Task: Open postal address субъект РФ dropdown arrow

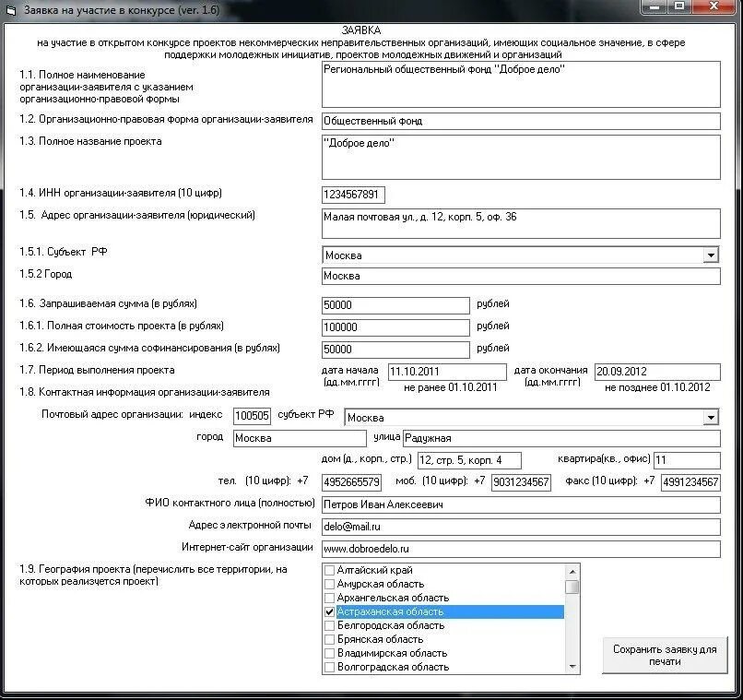Action: 711,417
